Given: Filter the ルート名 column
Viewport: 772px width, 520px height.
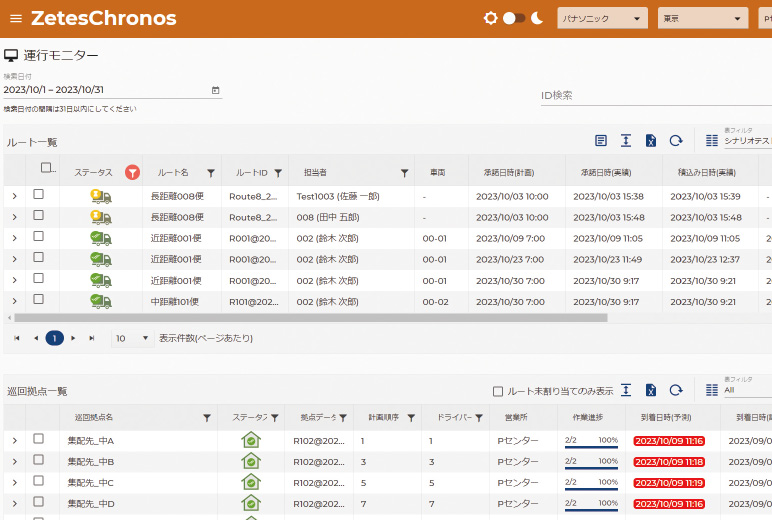Looking at the screenshot, I should [x=210, y=173].
